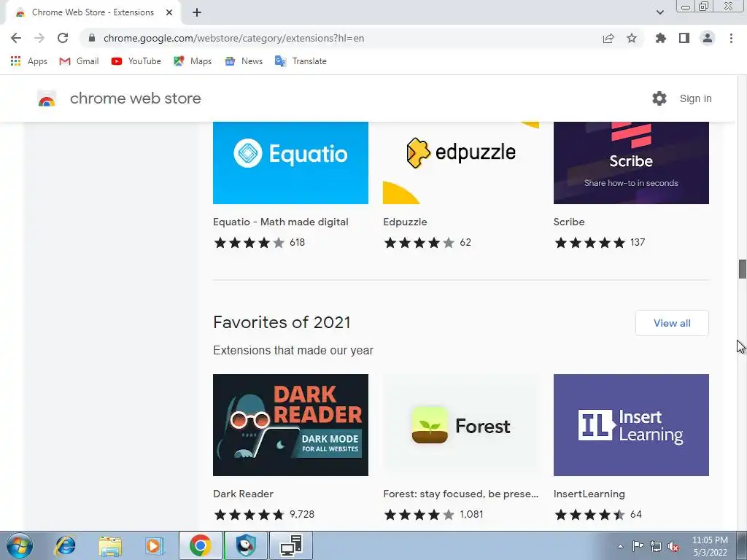Show hidden system tray icons arrow

pyautogui.click(x=620, y=546)
